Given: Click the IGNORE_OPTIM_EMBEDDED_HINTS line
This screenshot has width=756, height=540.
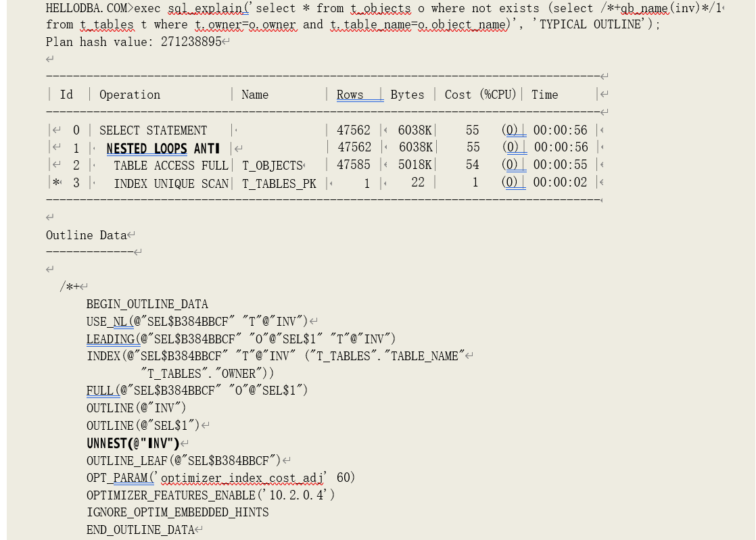Looking at the screenshot, I should [177, 512].
